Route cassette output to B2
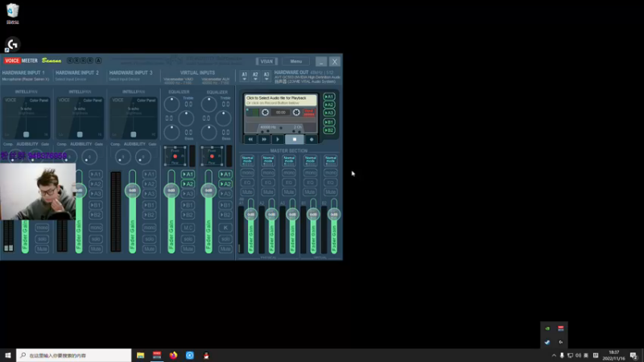 (x=329, y=130)
